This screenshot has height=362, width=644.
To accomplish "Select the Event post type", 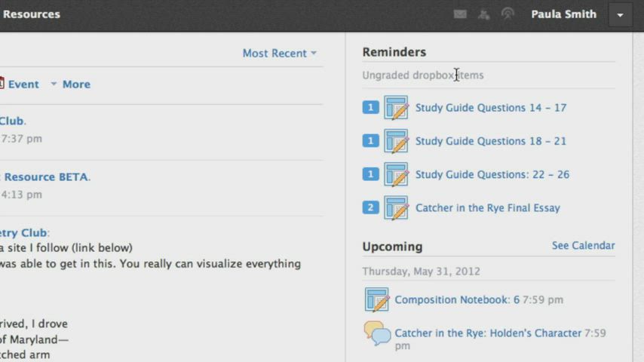I will click(x=20, y=84).
